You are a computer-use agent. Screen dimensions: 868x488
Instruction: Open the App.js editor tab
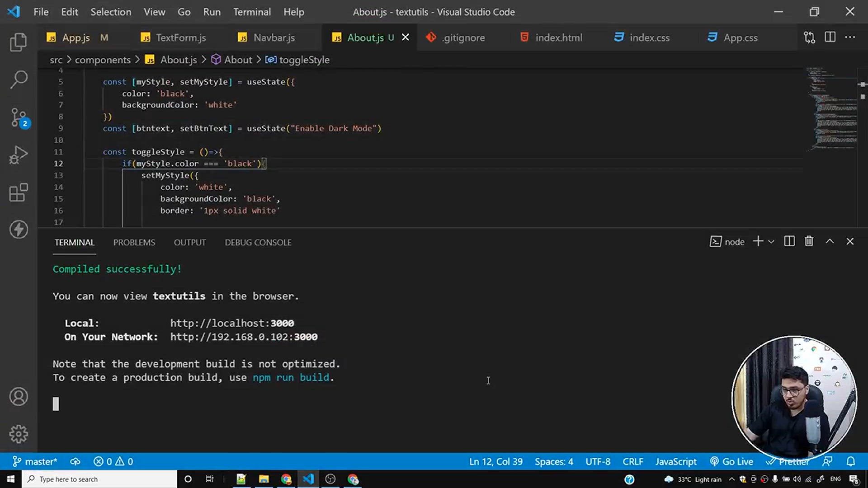tap(77, 38)
